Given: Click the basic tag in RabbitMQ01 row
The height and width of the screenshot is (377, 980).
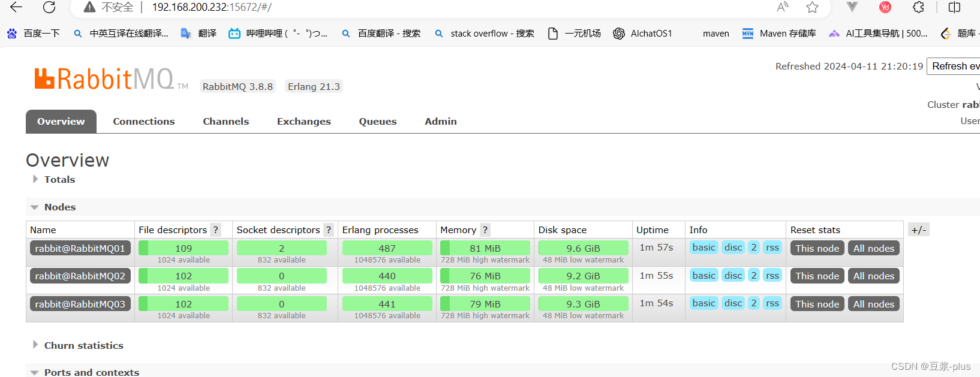Looking at the screenshot, I should pyautogui.click(x=704, y=248).
